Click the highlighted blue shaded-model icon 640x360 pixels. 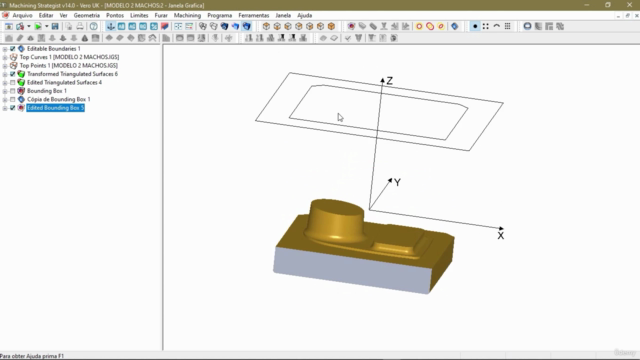coord(247,27)
